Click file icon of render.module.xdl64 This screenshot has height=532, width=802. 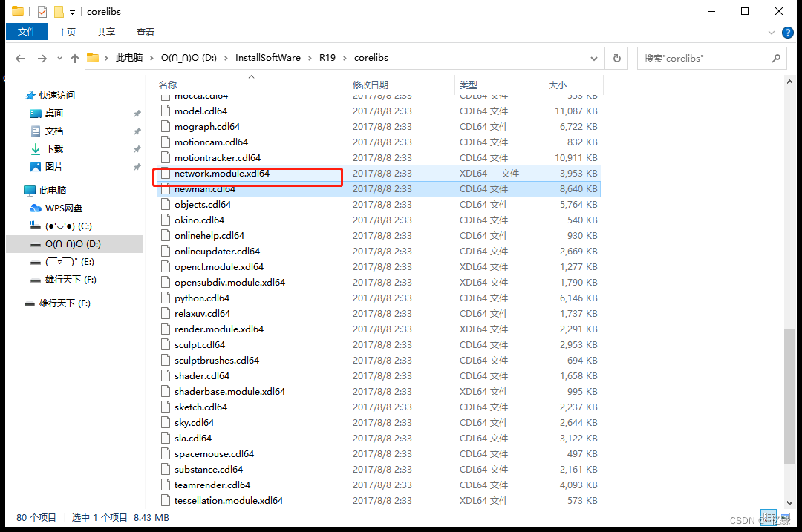(165, 329)
